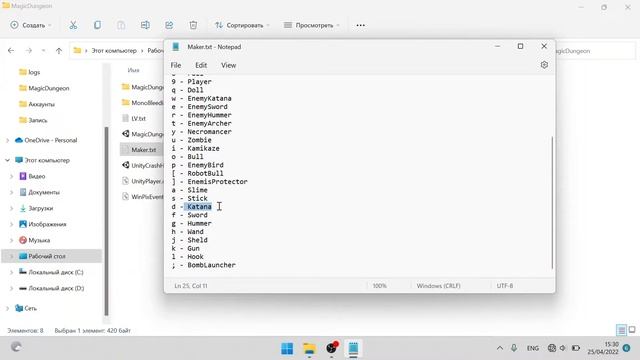Open Notepad settings gear
Image resolution: width=640 pixels, height=360 pixels.
[544, 65]
